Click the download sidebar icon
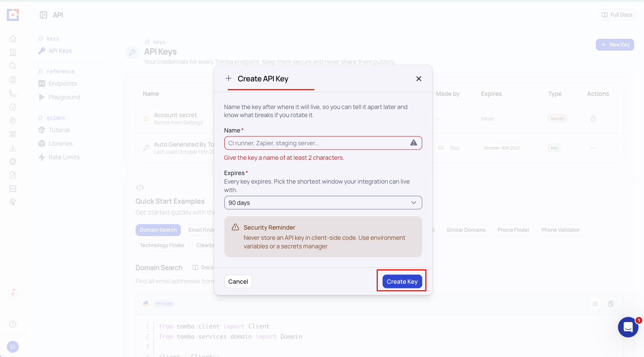The width and height of the screenshot is (644, 357). tap(13, 148)
